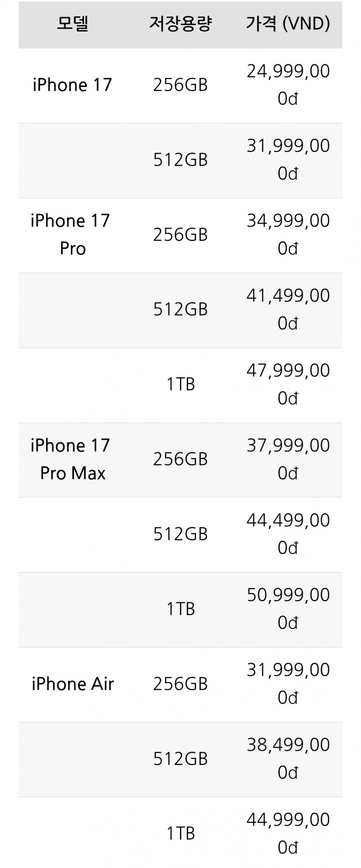Click the 저장용량 column header
The image size is (361, 868).
[180, 23]
